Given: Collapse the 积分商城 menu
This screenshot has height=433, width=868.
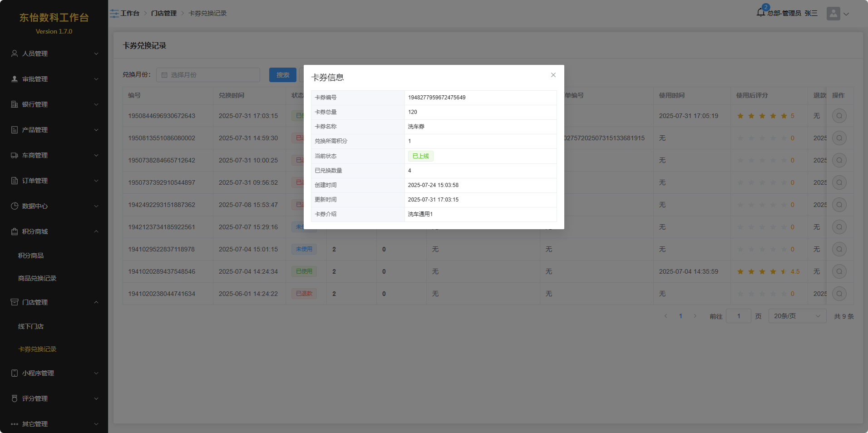Looking at the screenshot, I should (x=54, y=231).
